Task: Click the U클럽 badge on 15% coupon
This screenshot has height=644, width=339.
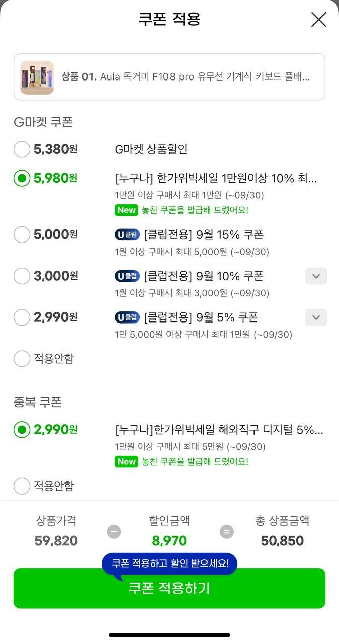Action: tap(127, 234)
